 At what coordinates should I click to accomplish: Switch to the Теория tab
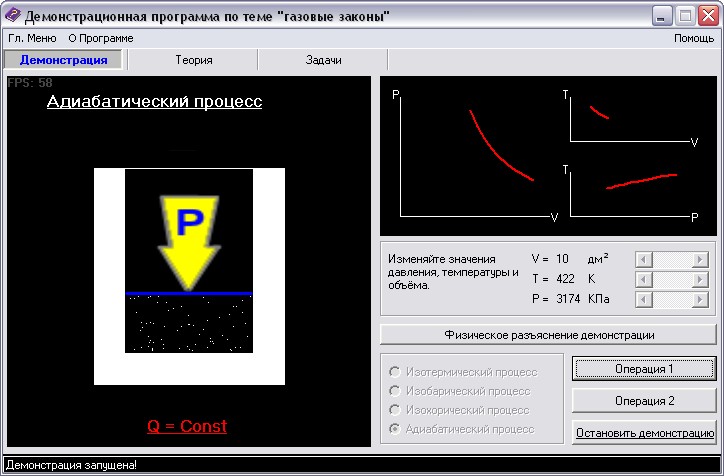coord(193,60)
